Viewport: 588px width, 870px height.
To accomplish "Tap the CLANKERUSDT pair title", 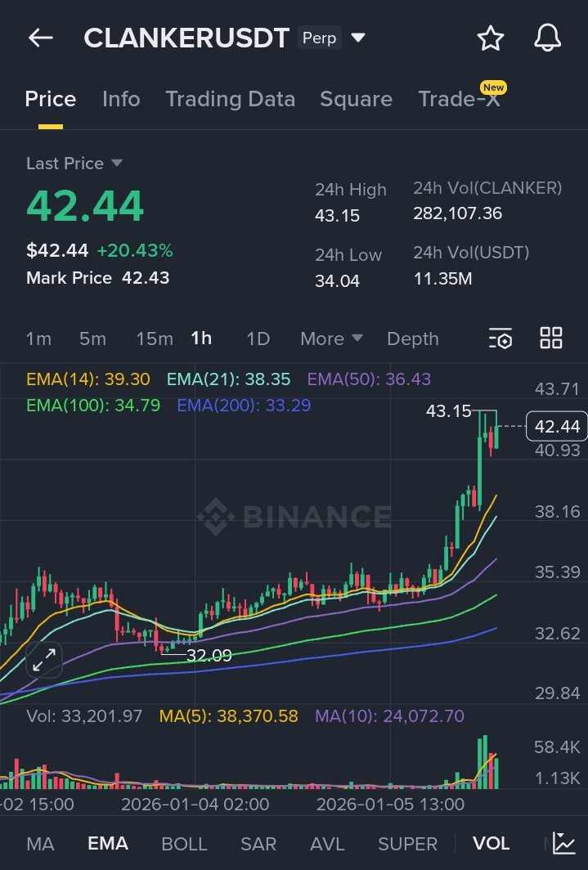I will point(186,38).
